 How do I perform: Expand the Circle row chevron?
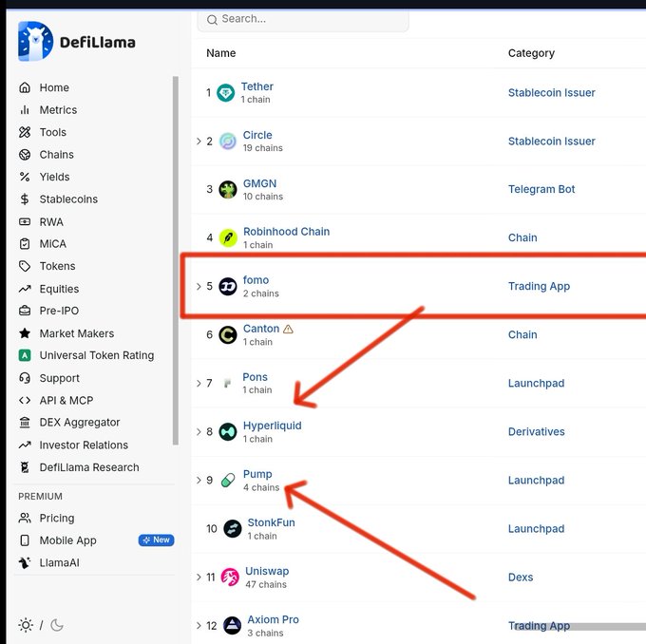199,142
